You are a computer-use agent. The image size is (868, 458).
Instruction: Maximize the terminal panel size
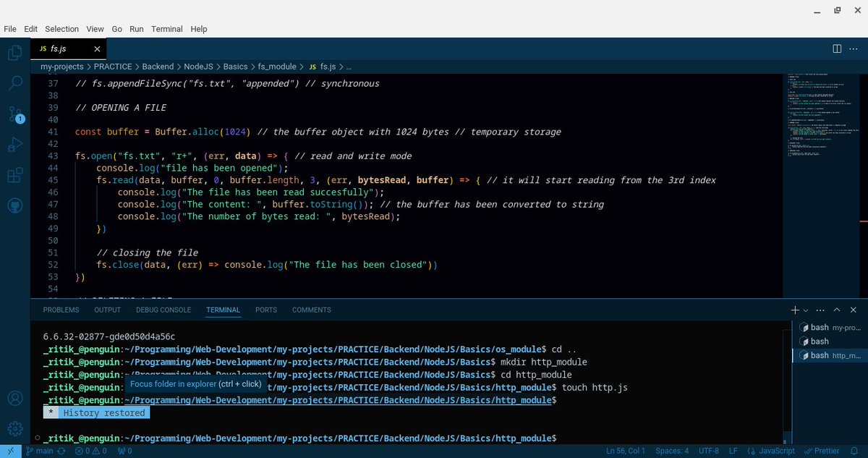click(837, 310)
